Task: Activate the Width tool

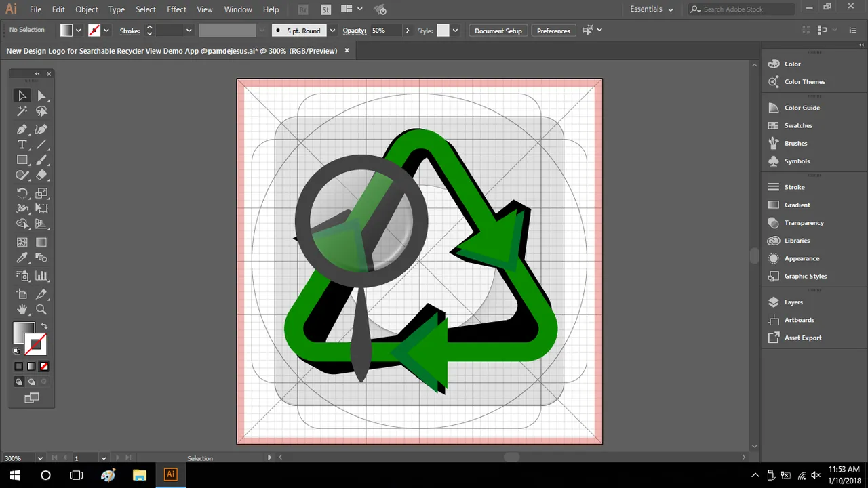Action: pyautogui.click(x=22, y=209)
